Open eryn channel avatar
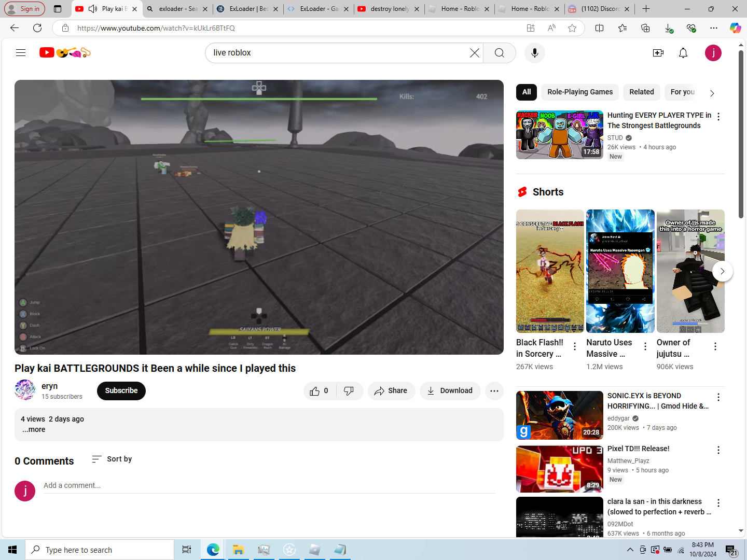Screen dimensions: 747x560 click(25, 390)
